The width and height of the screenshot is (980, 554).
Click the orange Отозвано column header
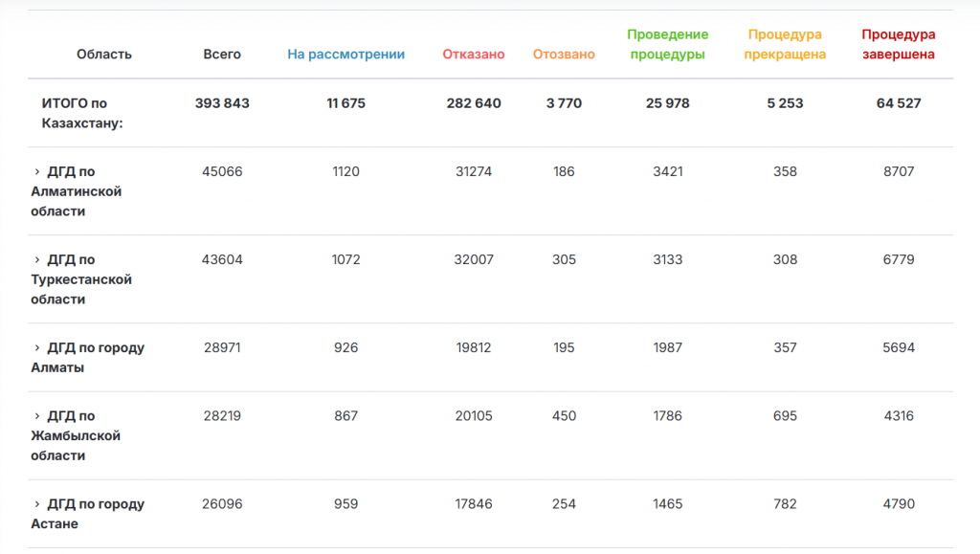pos(564,55)
